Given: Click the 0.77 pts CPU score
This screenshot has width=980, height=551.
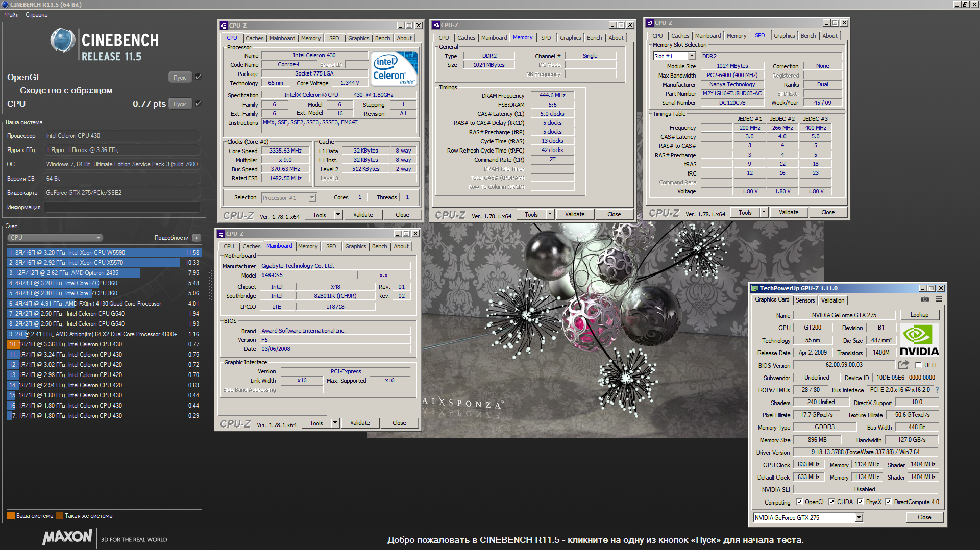Looking at the screenshot, I should tap(149, 104).
